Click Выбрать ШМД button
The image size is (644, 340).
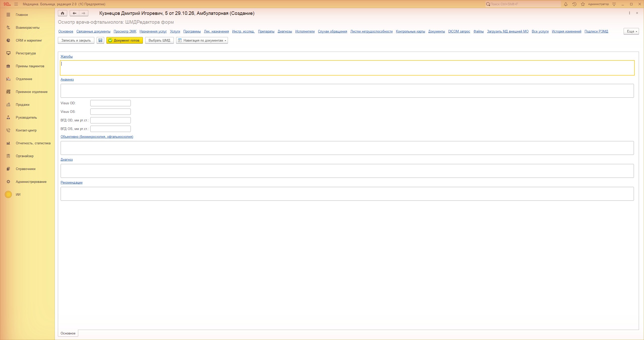[x=159, y=40]
